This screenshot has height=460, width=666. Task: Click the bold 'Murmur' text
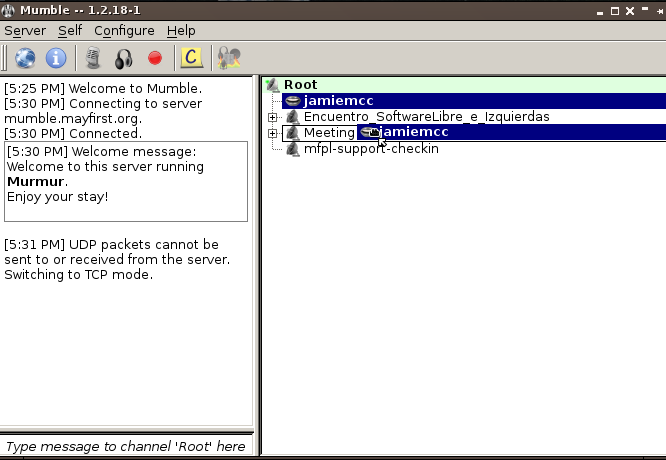[x=36, y=181]
